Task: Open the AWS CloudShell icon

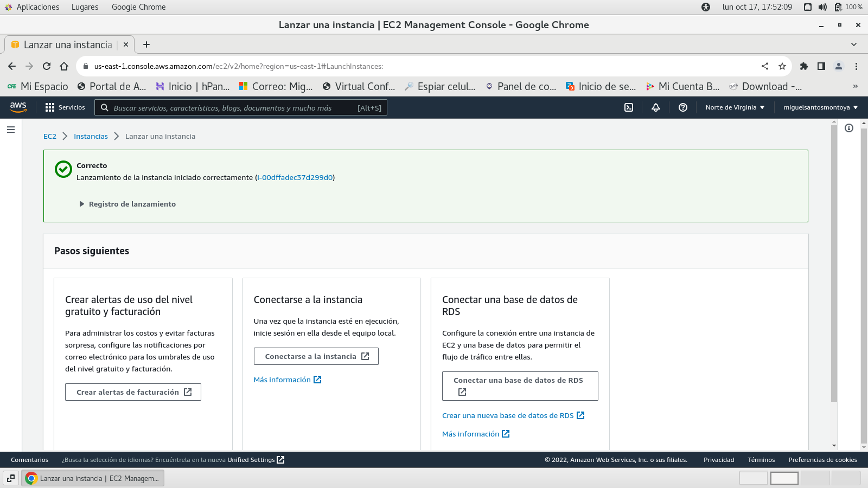Action: pyautogui.click(x=629, y=107)
